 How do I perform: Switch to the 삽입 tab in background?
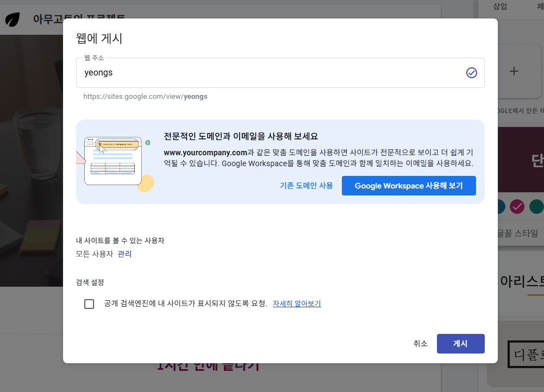(500, 6)
